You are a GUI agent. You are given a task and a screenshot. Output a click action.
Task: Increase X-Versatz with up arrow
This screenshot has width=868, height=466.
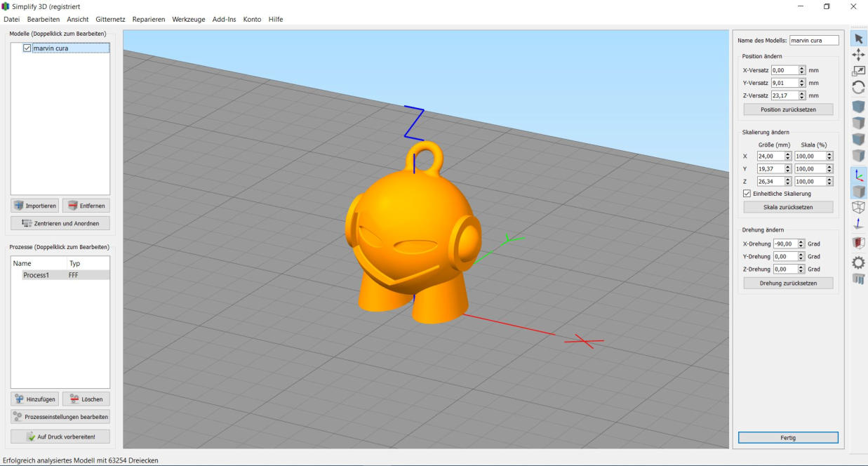tap(802, 68)
